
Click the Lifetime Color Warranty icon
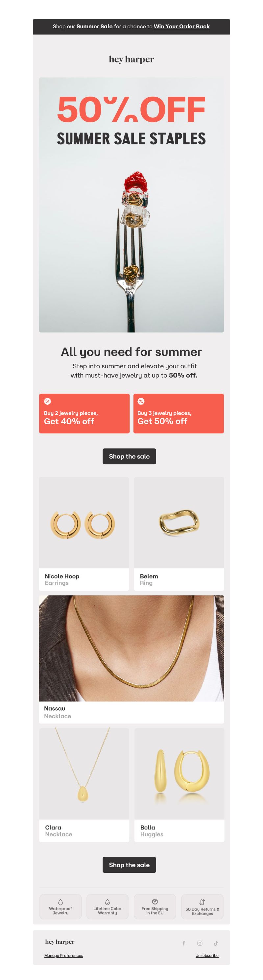(108, 902)
